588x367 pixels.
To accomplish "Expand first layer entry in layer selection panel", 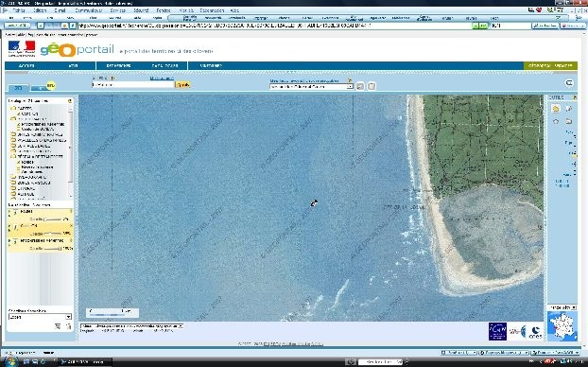I will click(x=9, y=212).
